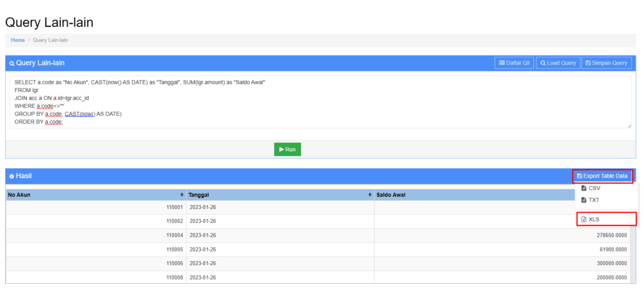Click Simpan Query to save
644x292 pixels.
tap(606, 63)
